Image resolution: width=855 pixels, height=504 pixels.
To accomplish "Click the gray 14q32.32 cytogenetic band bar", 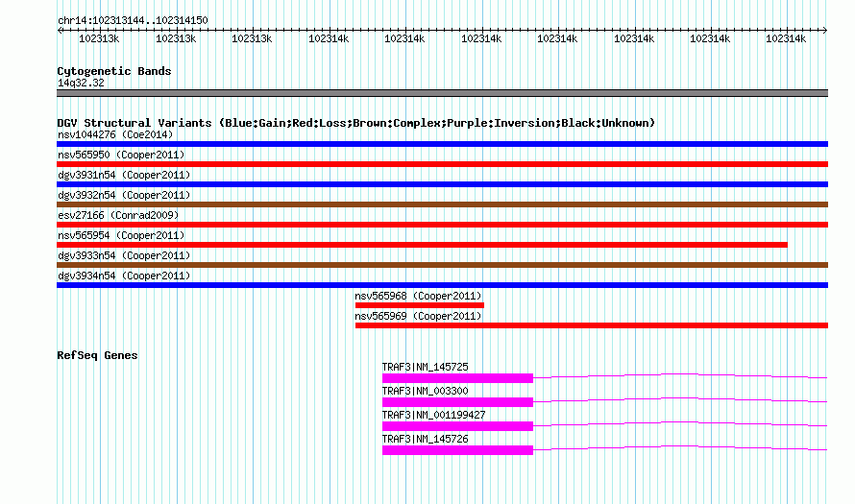I will pos(442,93).
